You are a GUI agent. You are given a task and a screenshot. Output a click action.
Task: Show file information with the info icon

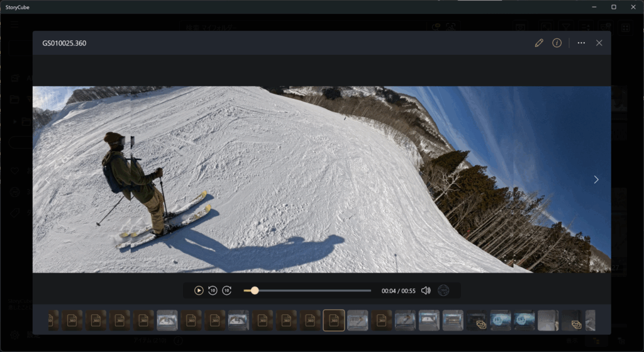(x=557, y=43)
